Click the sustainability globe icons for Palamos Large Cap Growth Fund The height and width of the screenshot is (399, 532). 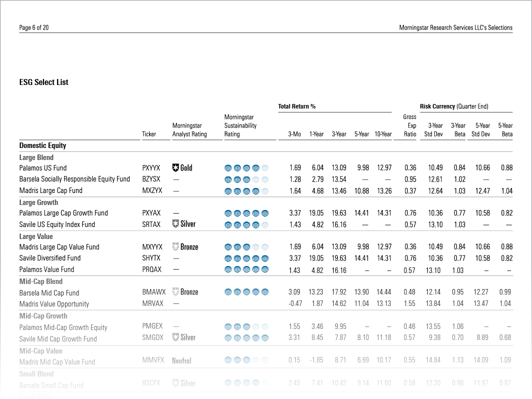(247, 213)
